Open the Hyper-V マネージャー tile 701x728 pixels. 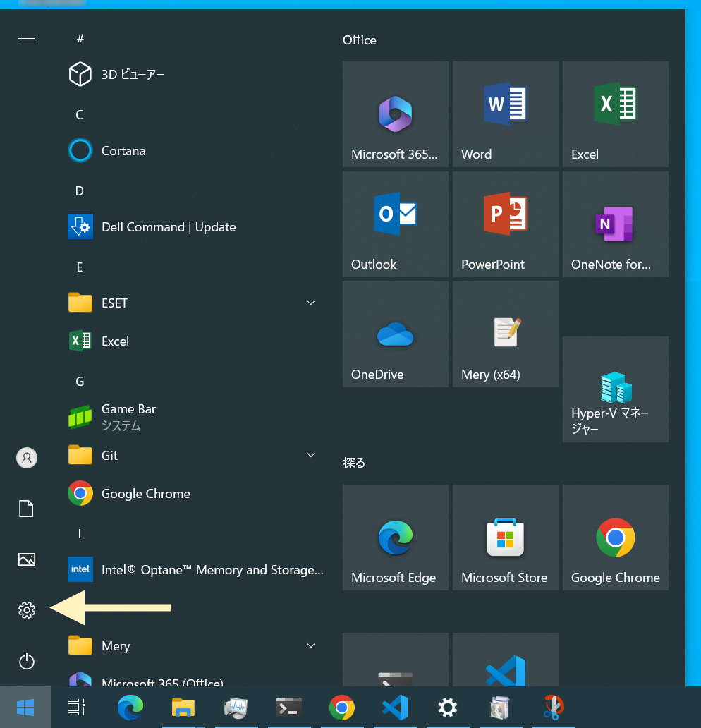click(x=616, y=389)
